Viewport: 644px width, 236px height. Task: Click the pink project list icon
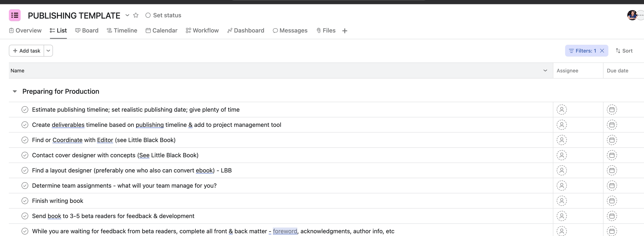[15, 15]
